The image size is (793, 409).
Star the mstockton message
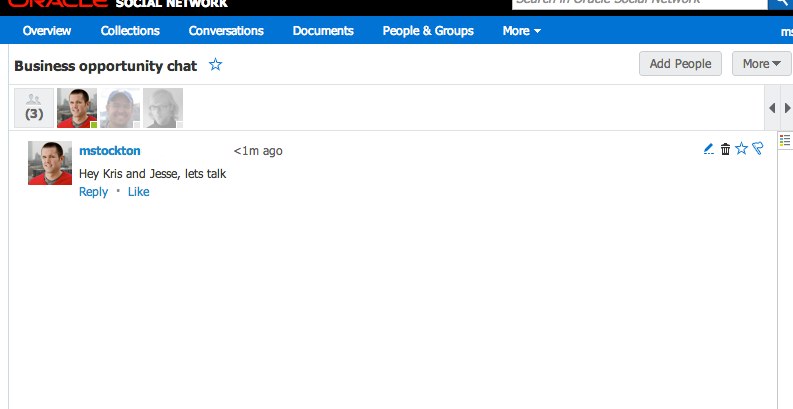pyautogui.click(x=741, y=149)
